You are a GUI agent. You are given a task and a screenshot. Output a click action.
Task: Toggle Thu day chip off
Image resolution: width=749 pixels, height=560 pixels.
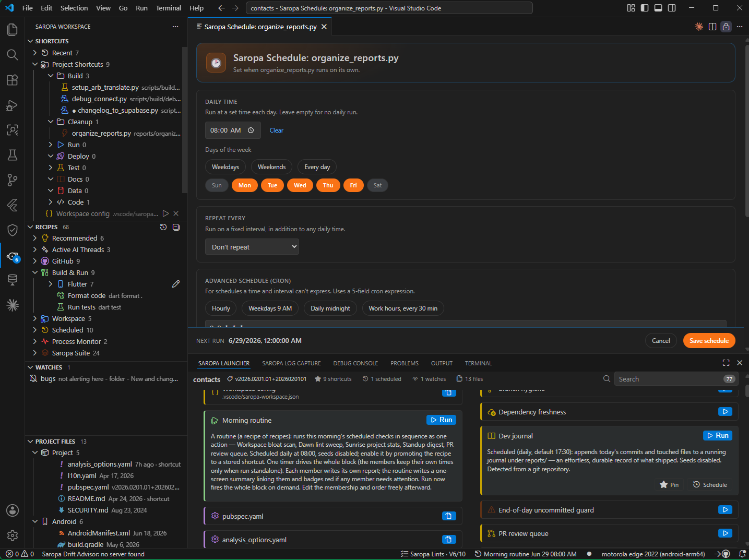(x=328, y=185)
